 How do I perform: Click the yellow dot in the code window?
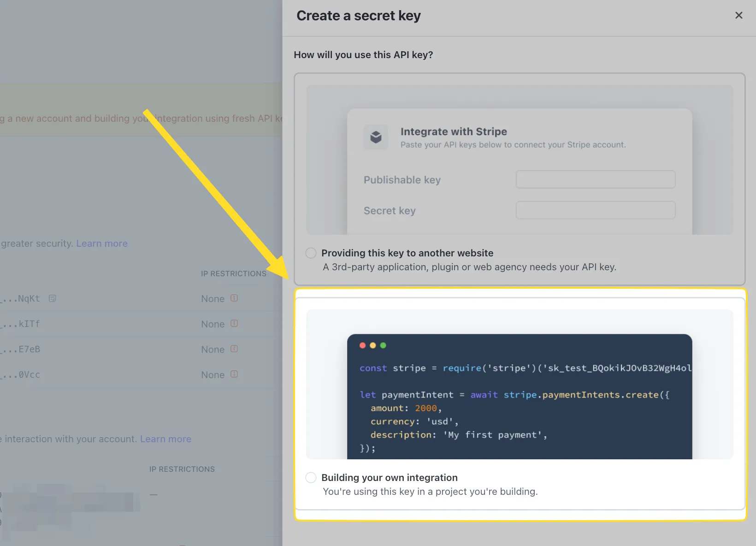click(x=372, y=345)
